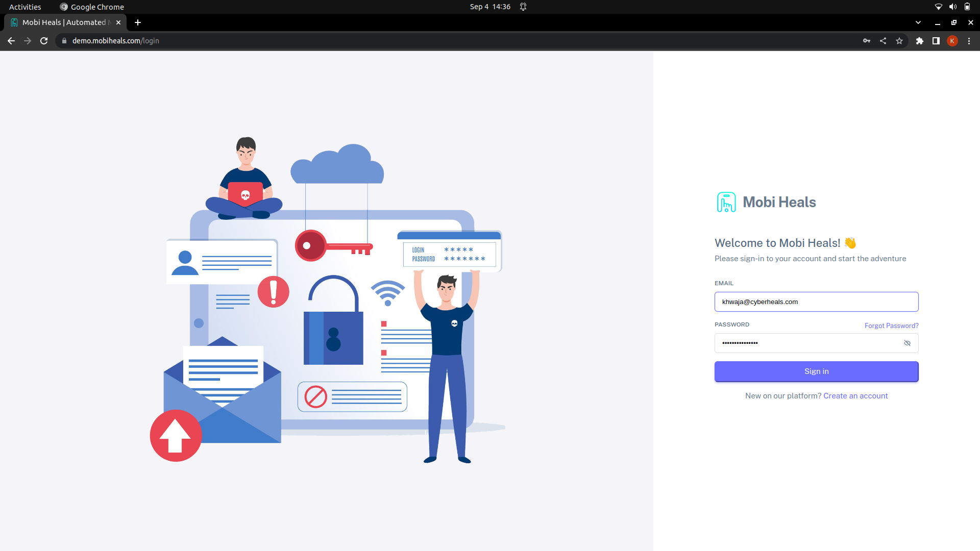Open a new browser tab
This screenshot has width=980, height=551.
[138, 22]
